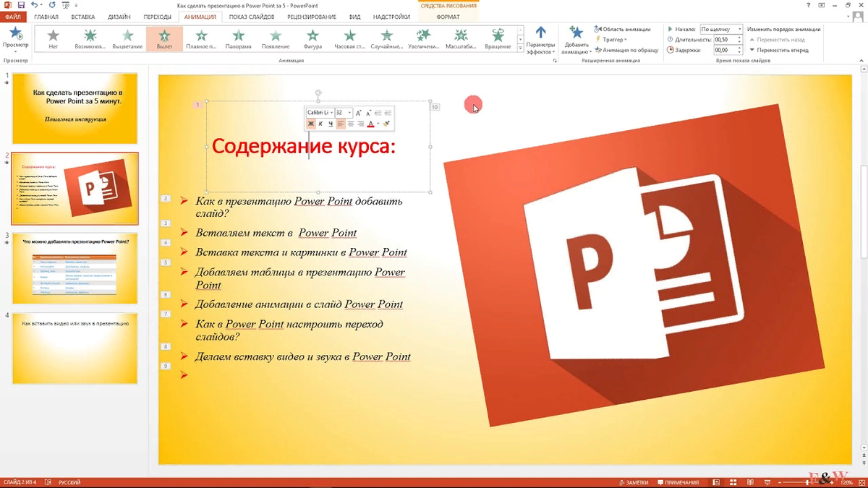Apply the Плавное приближение animation

tap(201, 38)
